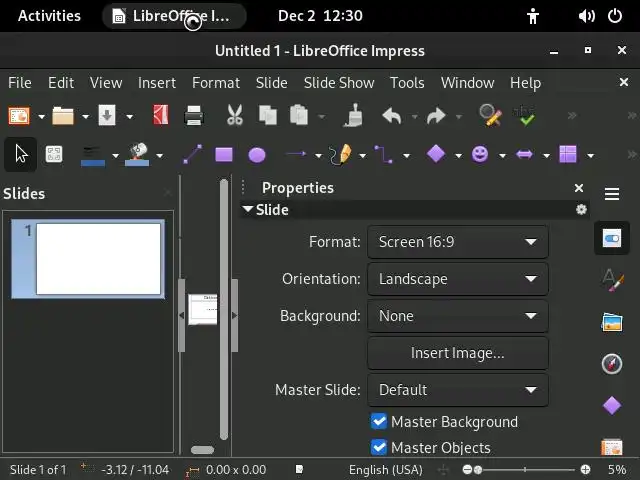Click the Undo arrow icon

[392, 116]
